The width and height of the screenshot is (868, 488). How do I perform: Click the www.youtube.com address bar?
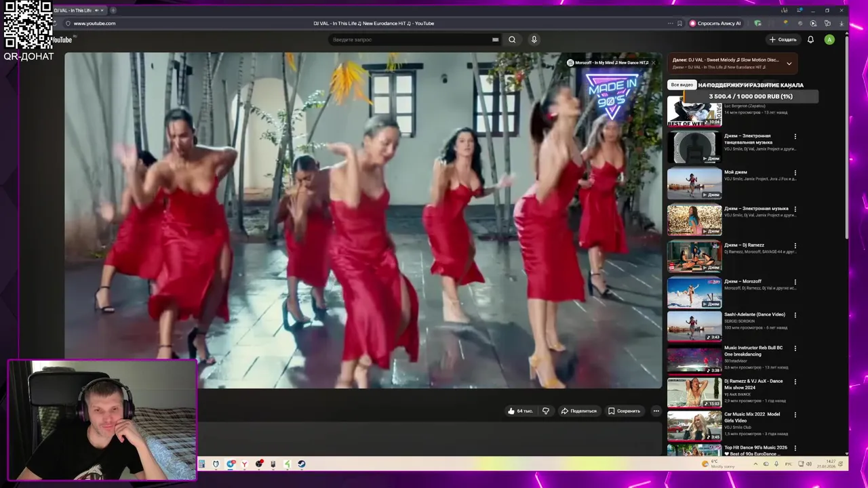point(94,23)
